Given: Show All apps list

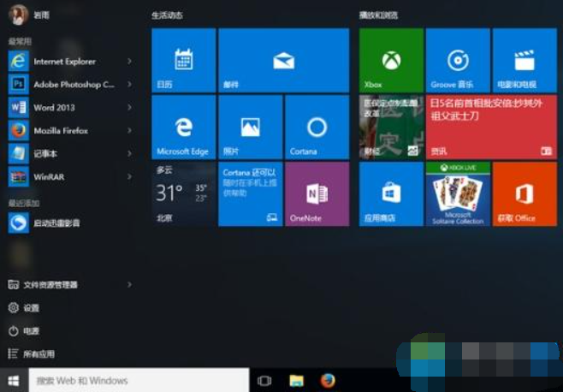Looking at the screenshot, I should [38, 353].
